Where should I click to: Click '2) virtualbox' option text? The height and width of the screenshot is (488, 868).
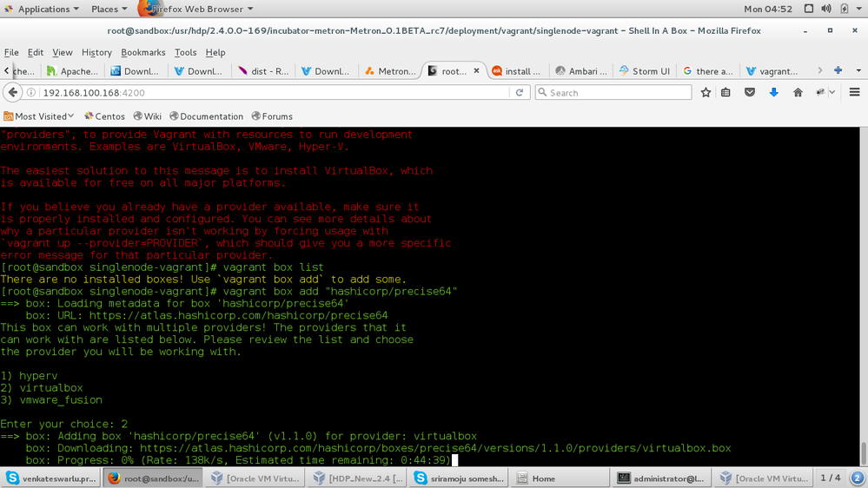click(x=42, y=388)
